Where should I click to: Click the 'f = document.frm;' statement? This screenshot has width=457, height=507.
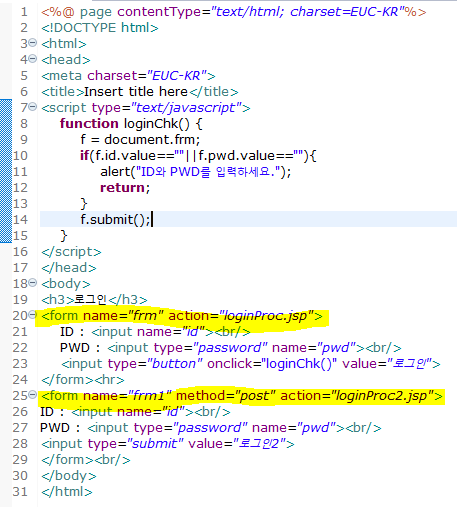(140, 140)
